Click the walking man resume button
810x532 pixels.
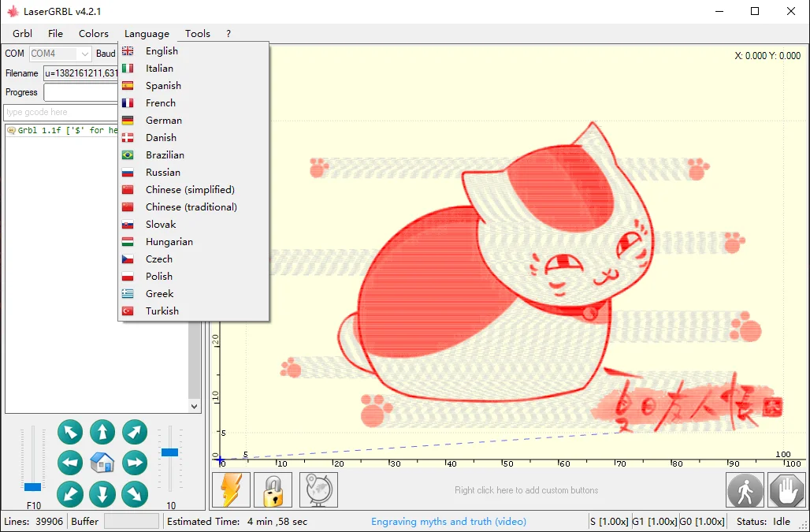pos(745,490)
